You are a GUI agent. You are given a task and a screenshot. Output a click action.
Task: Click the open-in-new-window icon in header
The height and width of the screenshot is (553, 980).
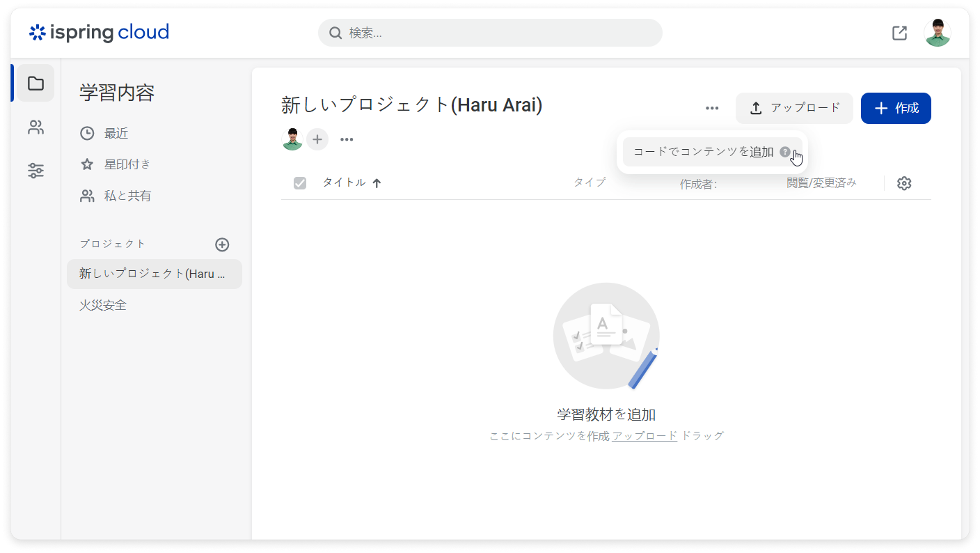(899, 33)
